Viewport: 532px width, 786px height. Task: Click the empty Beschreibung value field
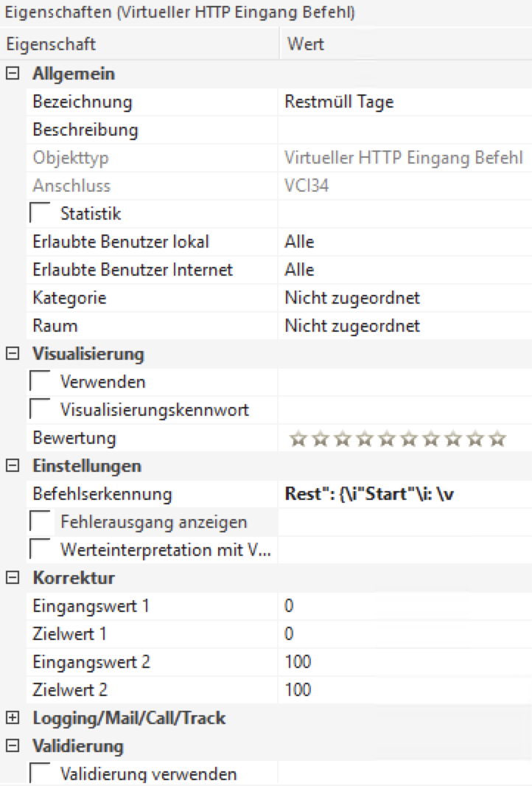pos(404,131)
